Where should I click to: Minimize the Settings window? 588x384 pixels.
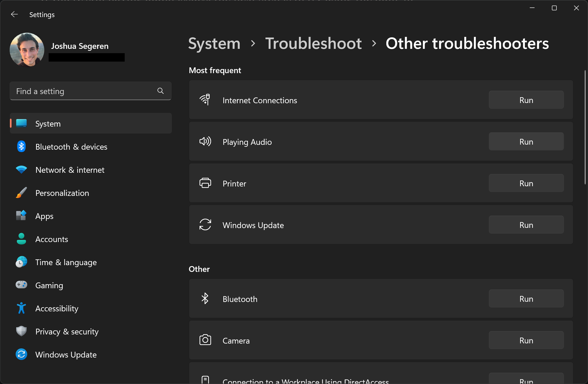[532, 8]
